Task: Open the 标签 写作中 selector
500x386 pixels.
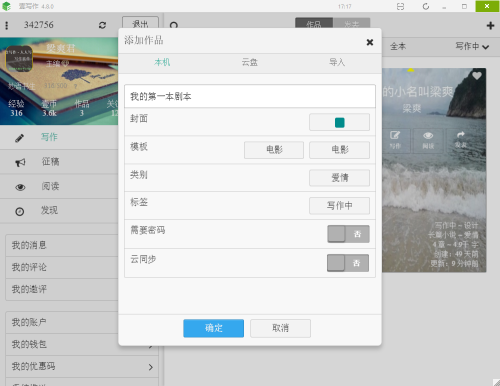Action: click(x=339, y=206)
